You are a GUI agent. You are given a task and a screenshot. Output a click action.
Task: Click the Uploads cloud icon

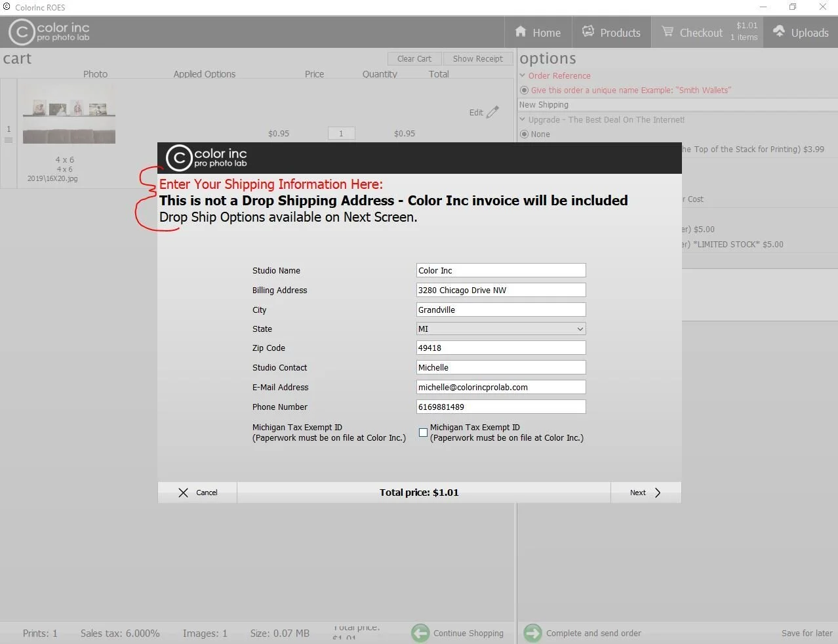[x=779, y=31]
